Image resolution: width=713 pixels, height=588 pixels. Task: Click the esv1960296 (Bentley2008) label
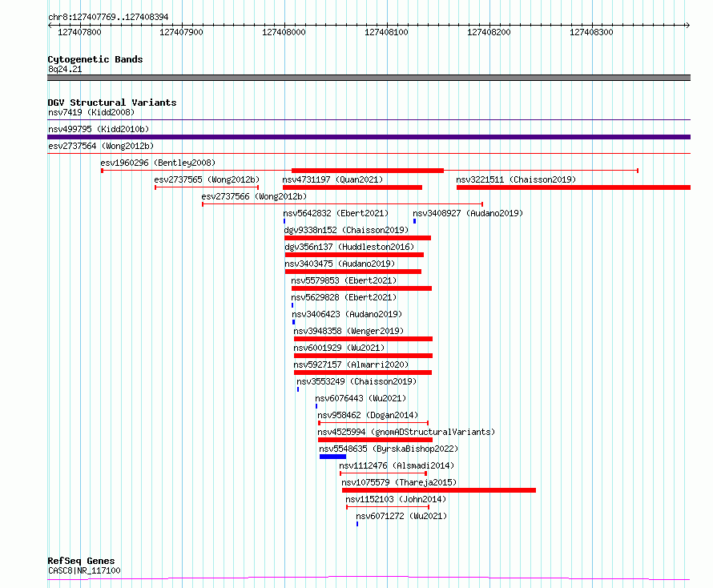[158, 163]
